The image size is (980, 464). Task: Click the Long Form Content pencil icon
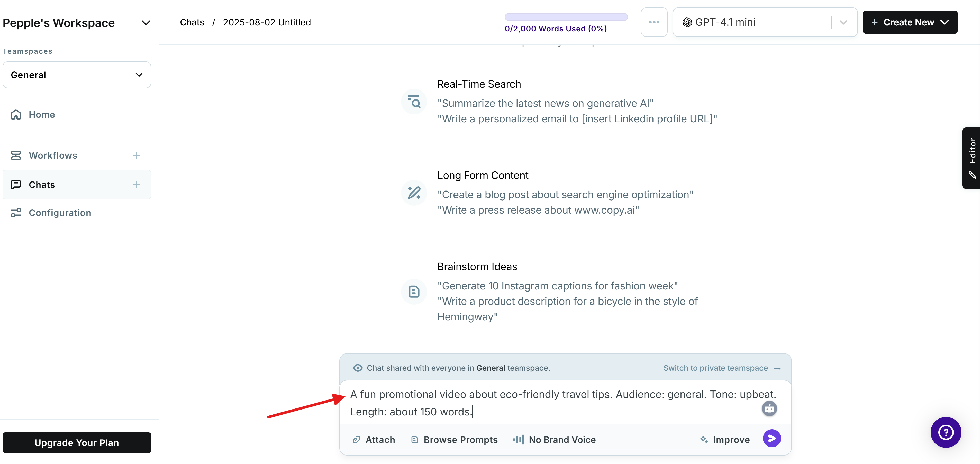(414, 193)
